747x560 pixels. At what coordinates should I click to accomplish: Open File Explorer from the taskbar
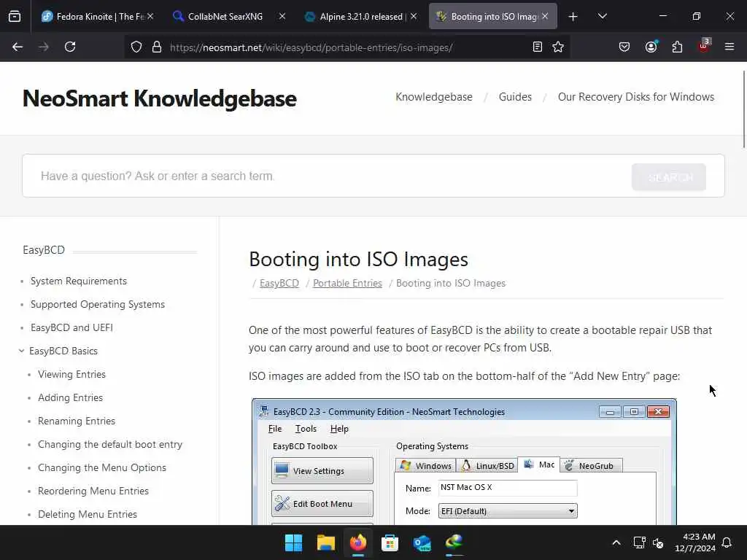[x=326, y=542]
